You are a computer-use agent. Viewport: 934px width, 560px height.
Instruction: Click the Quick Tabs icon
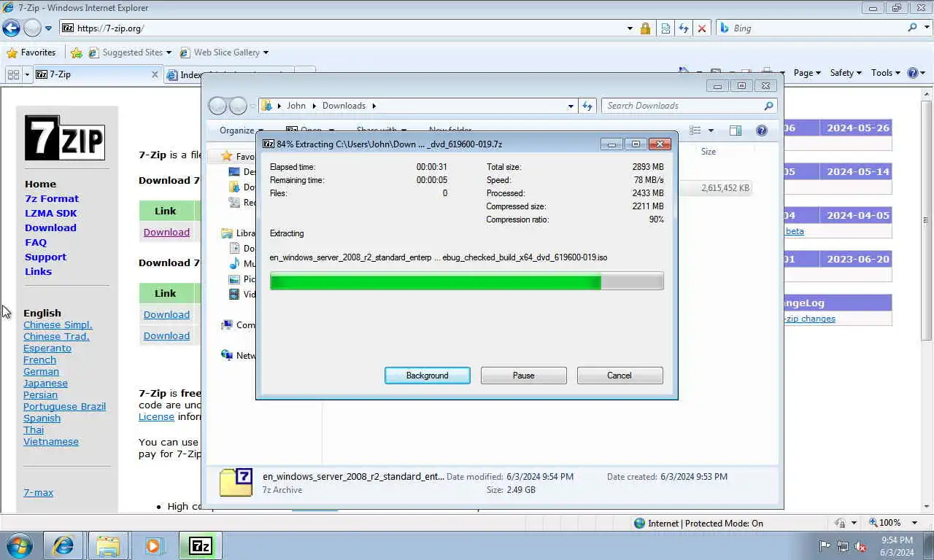coord(13,74)
